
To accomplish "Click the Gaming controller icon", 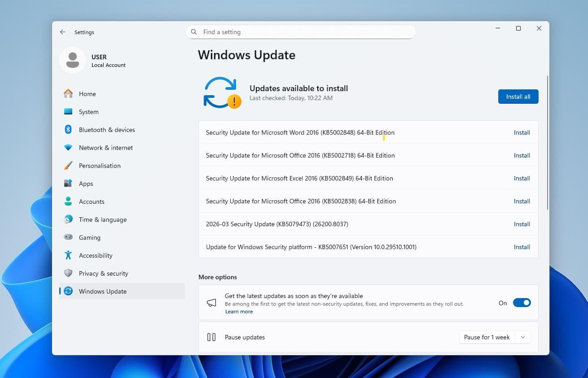I will (68, 237).
